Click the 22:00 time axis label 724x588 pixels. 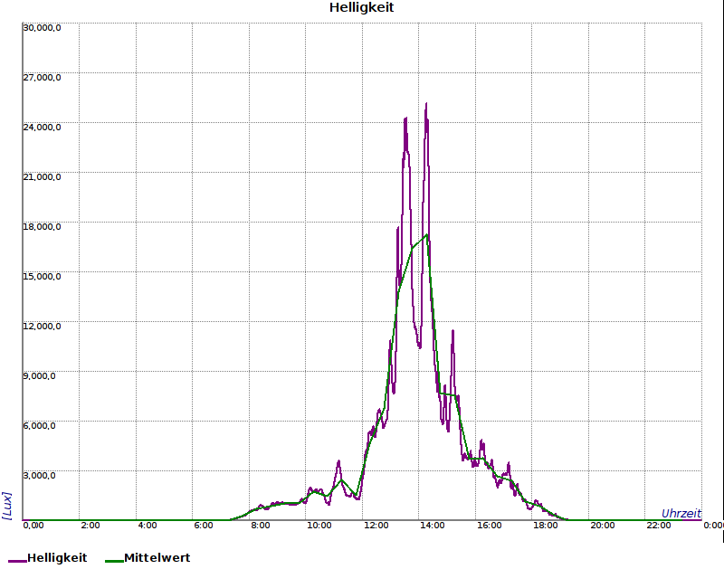pyautogui.click(x=659, y=526)
